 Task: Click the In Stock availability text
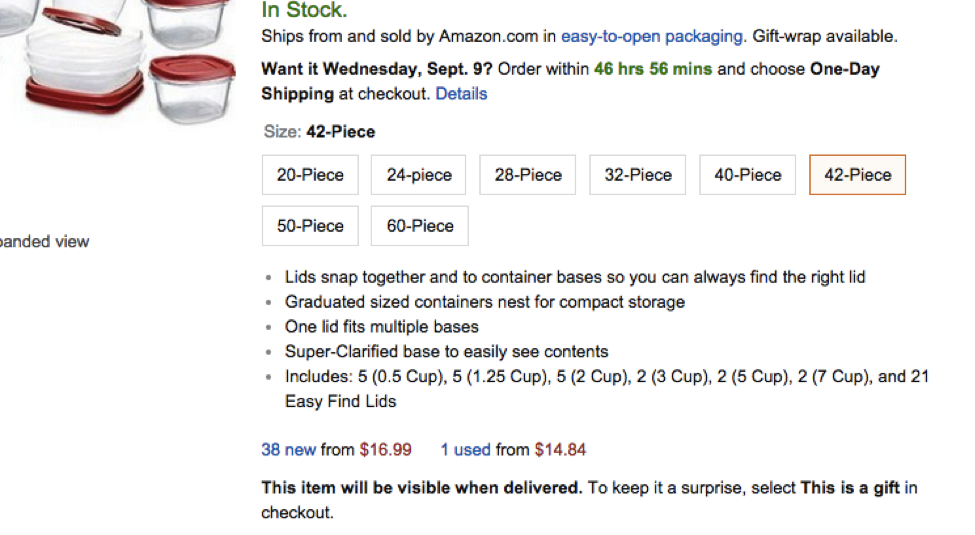click(x=304, y=10)
